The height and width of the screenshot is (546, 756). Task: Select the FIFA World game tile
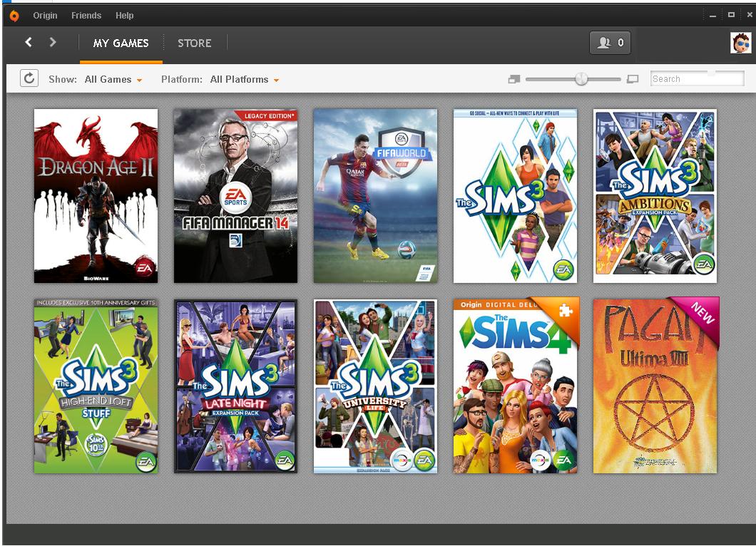376,195
